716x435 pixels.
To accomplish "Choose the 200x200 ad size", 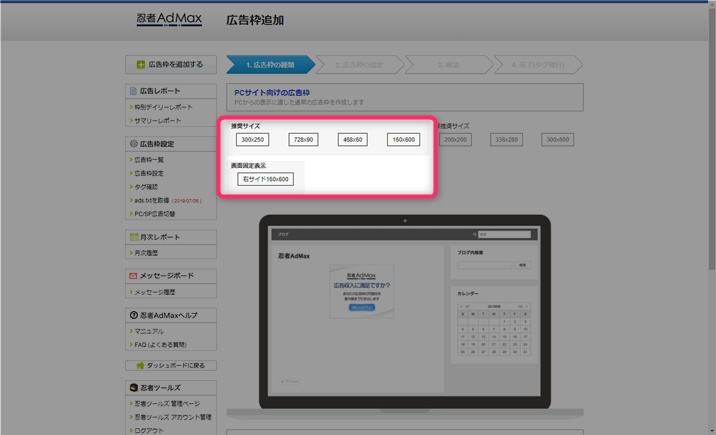I will pos(455,140).
